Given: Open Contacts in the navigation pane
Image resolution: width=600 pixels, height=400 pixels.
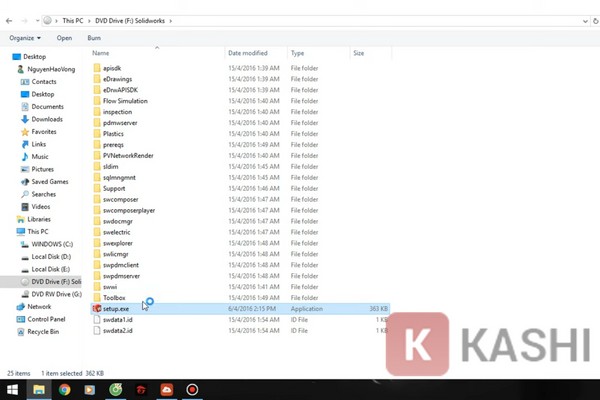Looking at the screenshot, I should 44,82.
